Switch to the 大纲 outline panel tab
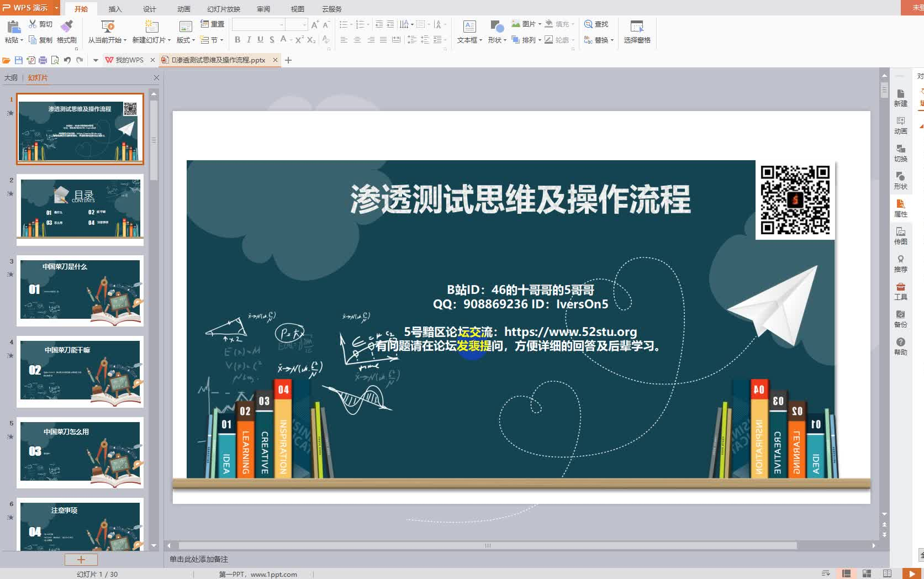924x579 pixels. (x=11, y=78)
